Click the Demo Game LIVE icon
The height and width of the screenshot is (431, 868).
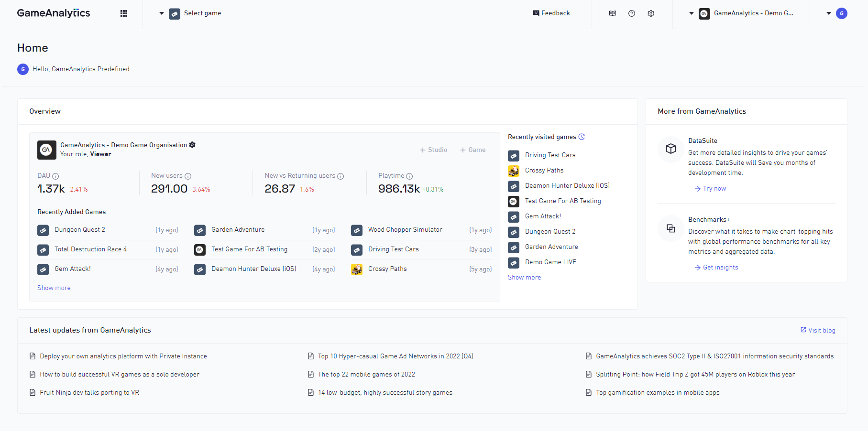tap(514, 263)
